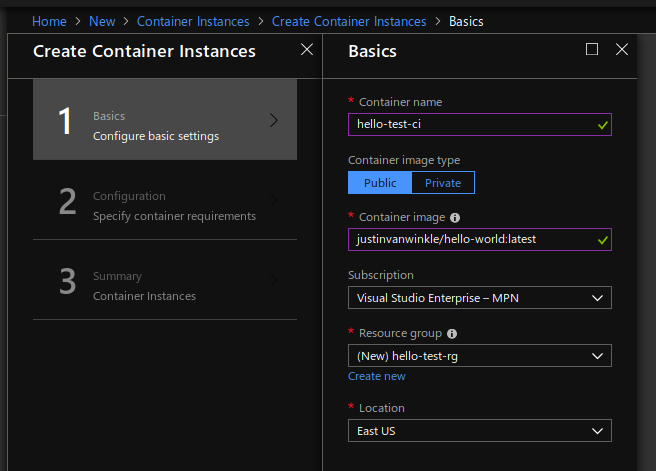The height and width of the screenshot is (471, 656).
Task: Navigate to Home in the breadcrumb
Action: tap(49, 21)
